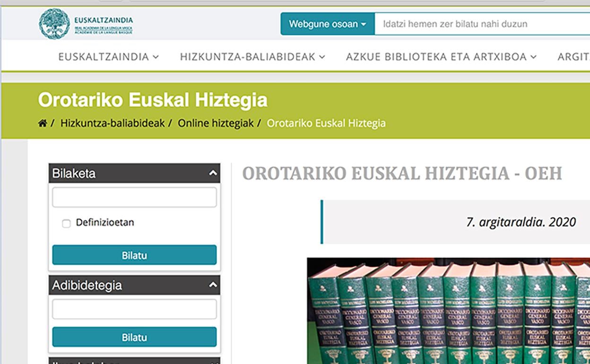Click the dictionary volumes photo

[x=448, y=311]
